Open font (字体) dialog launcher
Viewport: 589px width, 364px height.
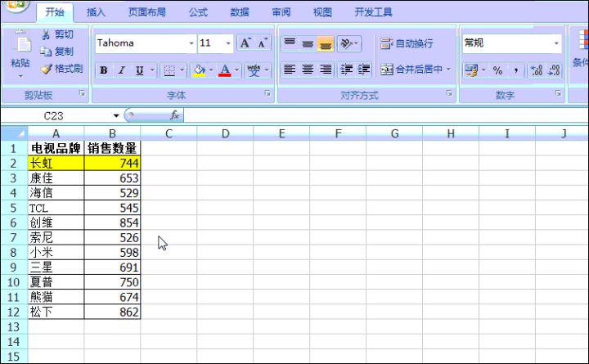pyautogui.click(x=268, y=93)
